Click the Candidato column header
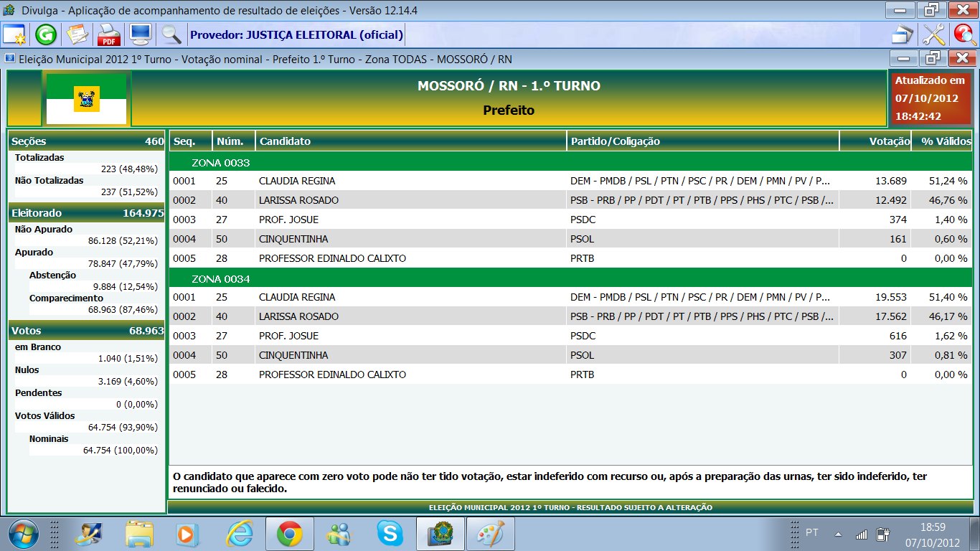Screen dimensions: 980x551 pos(410,141)
